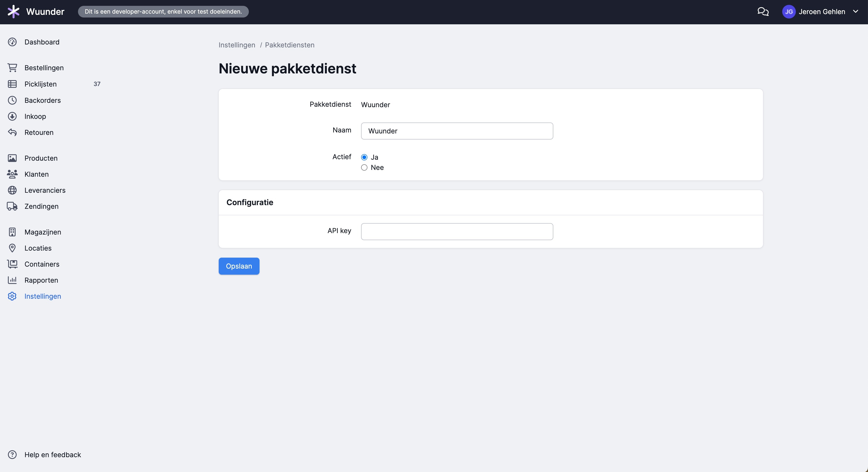The image size is (868, 472).
Task: Open the Inkoop section
Action: click(35, 116)
